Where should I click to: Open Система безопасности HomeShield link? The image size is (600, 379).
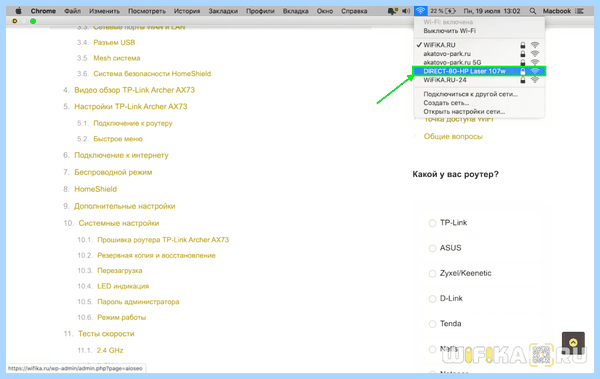point(152,74)
